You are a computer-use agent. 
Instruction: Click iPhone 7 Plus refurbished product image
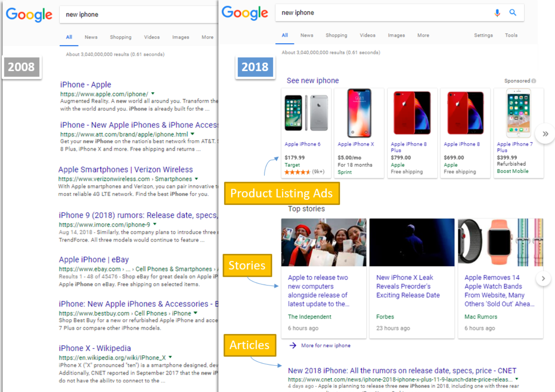tap(518, 113)
